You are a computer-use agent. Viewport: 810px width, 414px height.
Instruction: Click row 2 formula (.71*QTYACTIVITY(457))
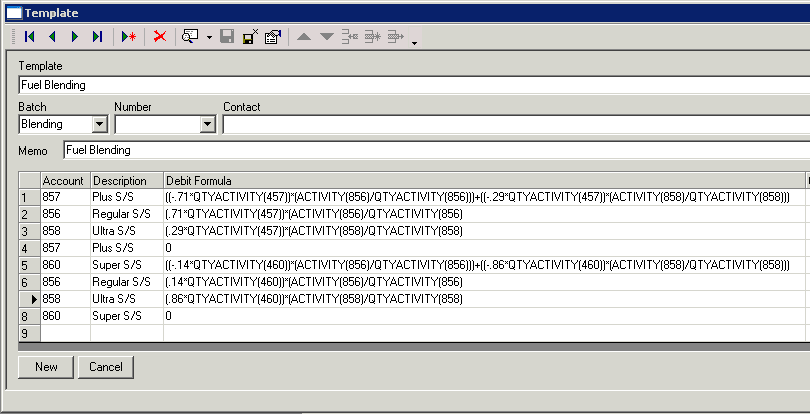485,214
